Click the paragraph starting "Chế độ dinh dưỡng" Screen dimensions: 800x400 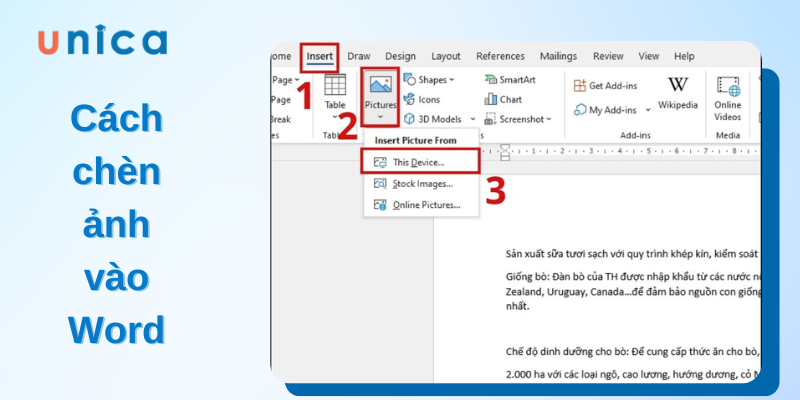pos(633,352)
